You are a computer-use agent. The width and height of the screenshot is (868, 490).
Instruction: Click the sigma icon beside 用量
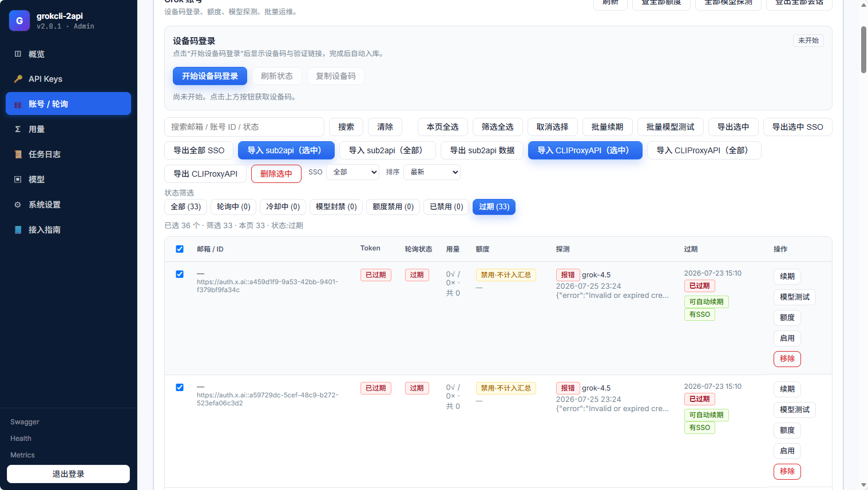[18, 129]
